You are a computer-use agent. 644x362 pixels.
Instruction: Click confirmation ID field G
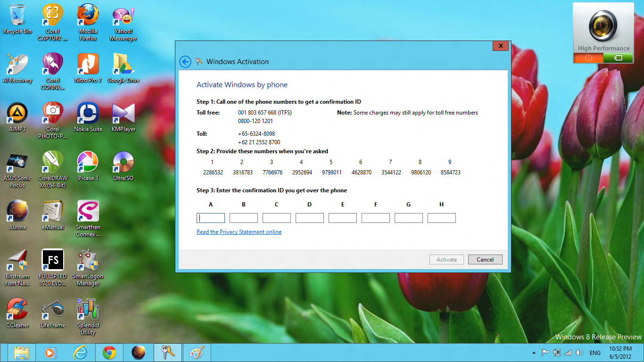pyautogui.click(x=409, y=218)
